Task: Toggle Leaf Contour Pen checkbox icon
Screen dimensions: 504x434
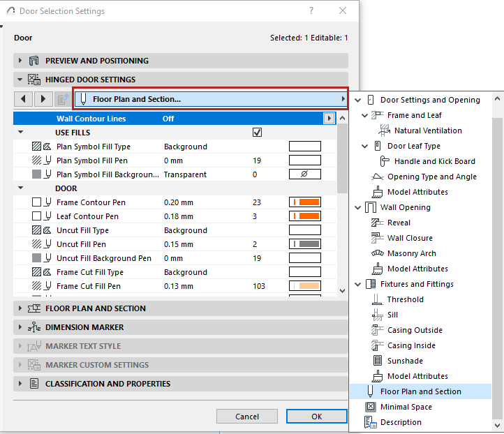Action: point(36,216)
